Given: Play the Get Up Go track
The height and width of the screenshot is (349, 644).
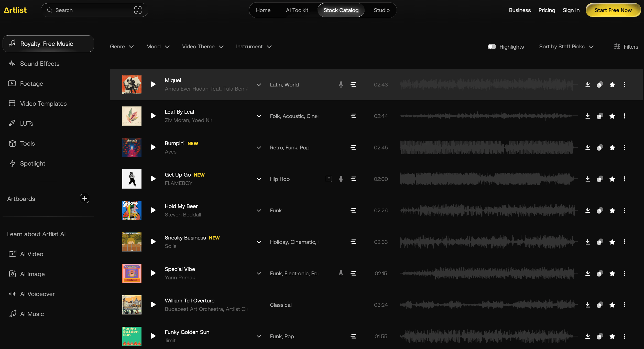Looking at the screenshot, I should tap(153, 179).
